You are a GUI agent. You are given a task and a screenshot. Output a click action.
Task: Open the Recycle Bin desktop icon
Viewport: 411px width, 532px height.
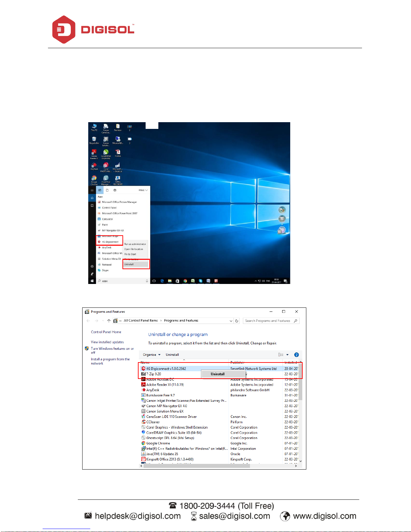click(x=94, y=140)
